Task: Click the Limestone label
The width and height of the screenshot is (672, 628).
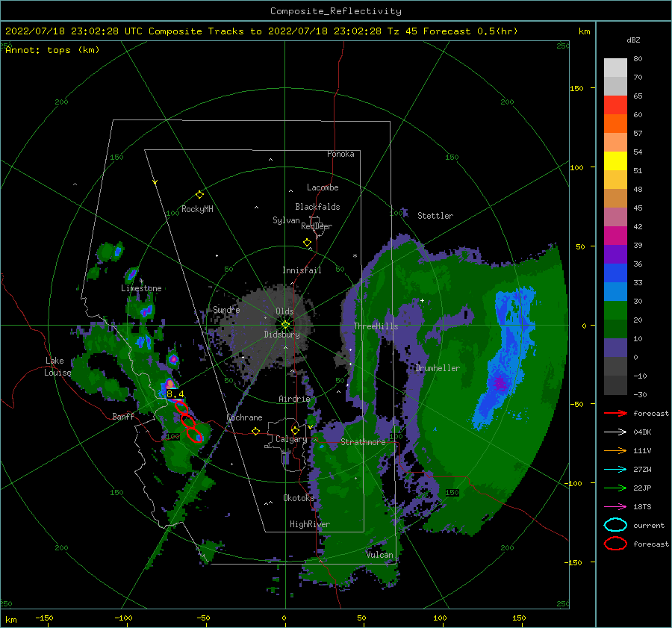Action: tap(141, 288)
